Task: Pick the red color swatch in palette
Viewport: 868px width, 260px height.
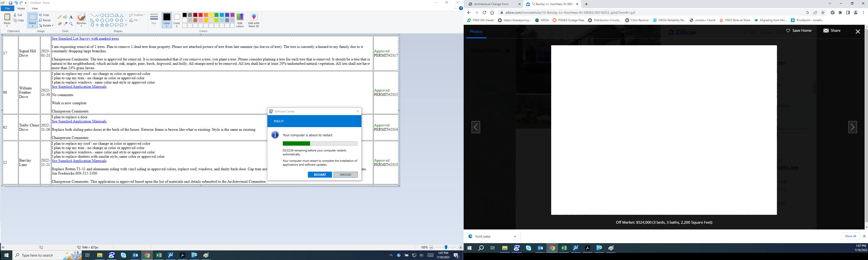Action: pyautogui.click(x=201, y=15)
